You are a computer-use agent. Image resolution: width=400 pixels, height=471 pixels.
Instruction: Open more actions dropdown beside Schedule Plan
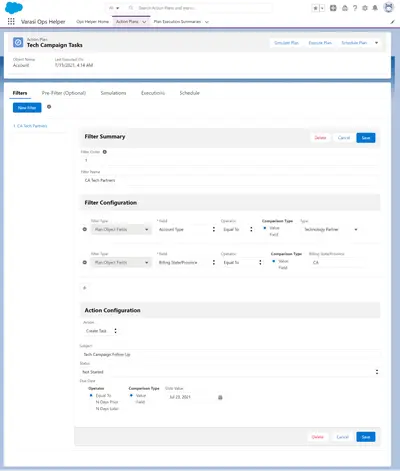[x=377, y=43]
